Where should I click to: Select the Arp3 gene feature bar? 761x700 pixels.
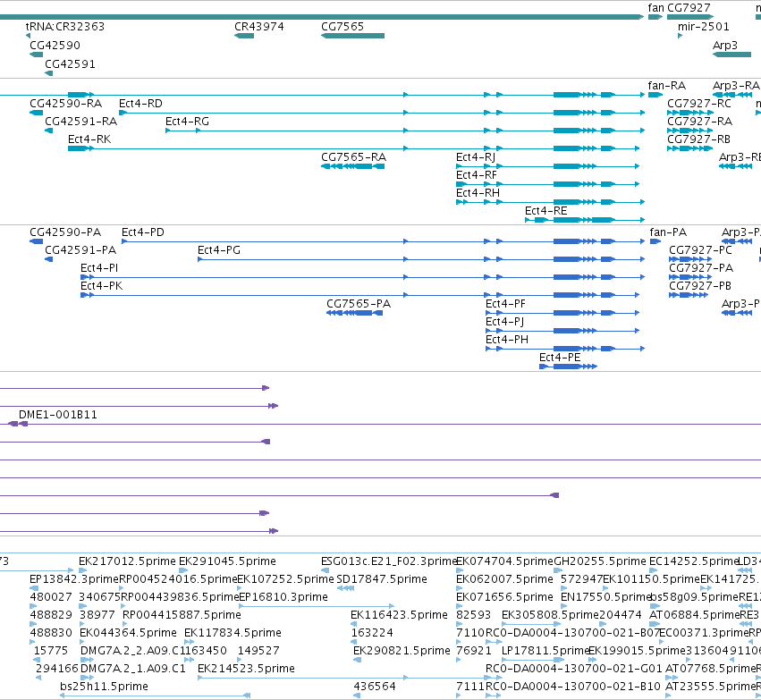pos(731,55)
